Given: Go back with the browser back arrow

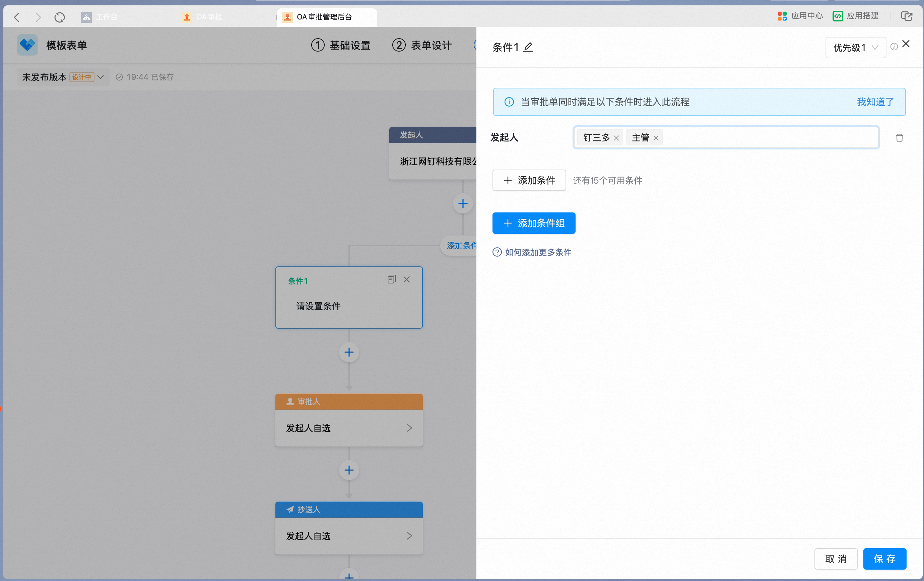Looking at the screenshot, I should (x=16, y=17).
